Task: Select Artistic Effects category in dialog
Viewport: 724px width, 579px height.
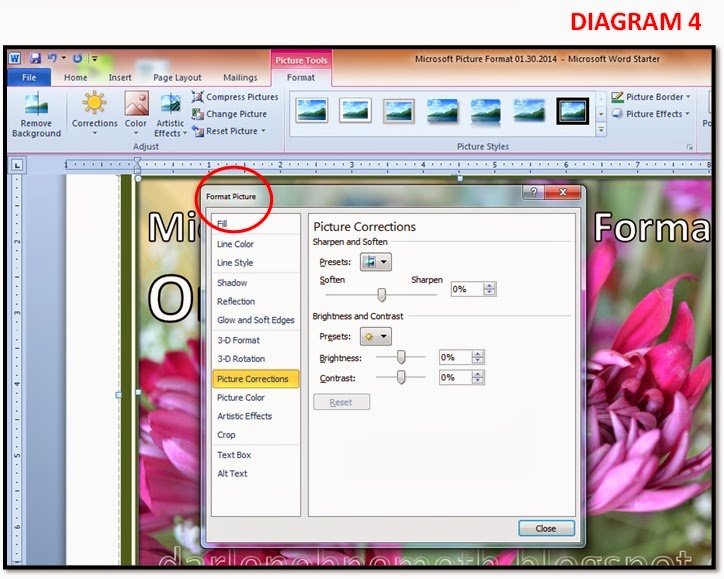Action: click(255, 416)
